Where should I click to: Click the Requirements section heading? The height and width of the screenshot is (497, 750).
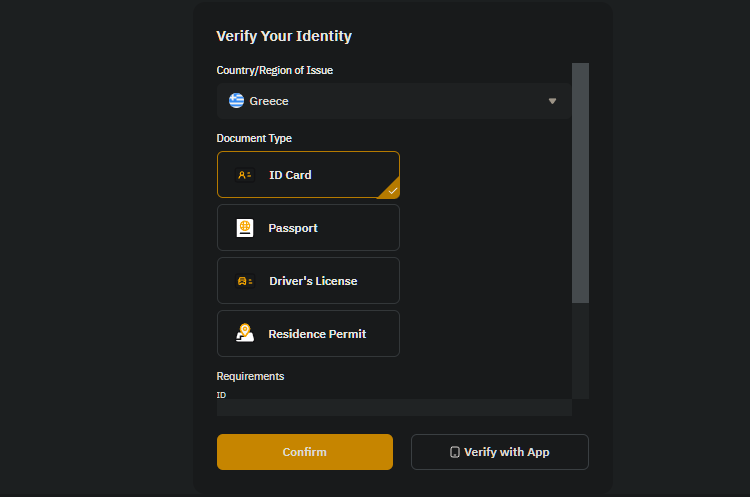(x=250, y=376)
